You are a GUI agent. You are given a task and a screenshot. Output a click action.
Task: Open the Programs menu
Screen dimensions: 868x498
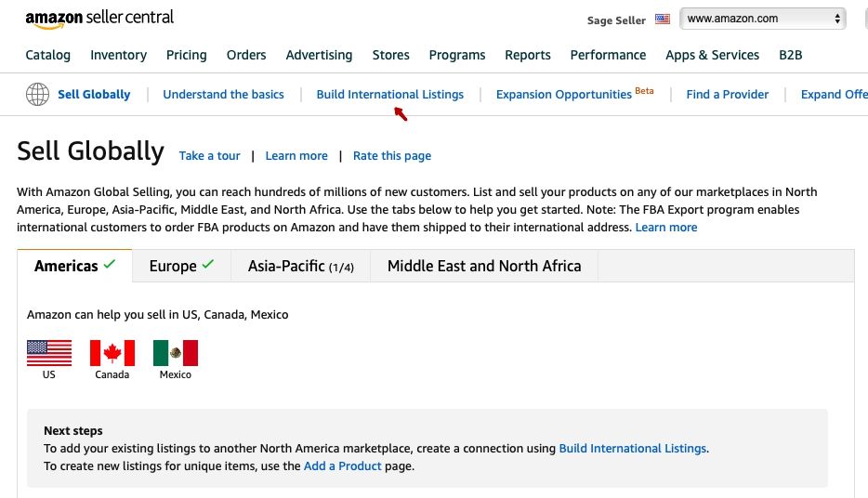457,55
